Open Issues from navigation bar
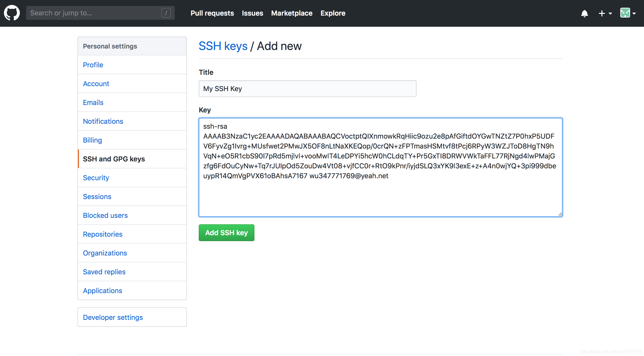This screenshot has height=356, width=644. [252, 13]
